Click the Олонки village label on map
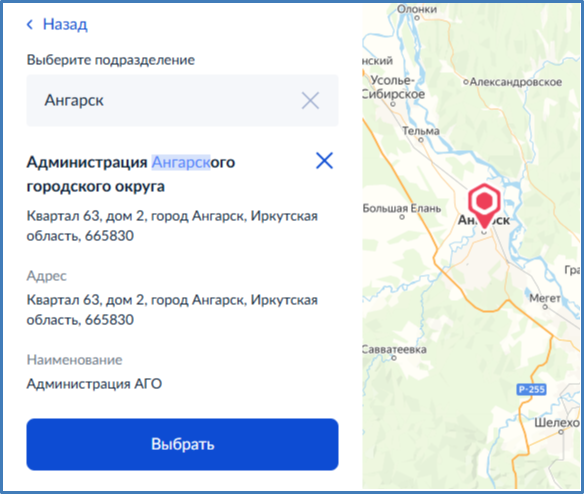The width and height of the screenshot is (584, 494). [x=417, y=9]
